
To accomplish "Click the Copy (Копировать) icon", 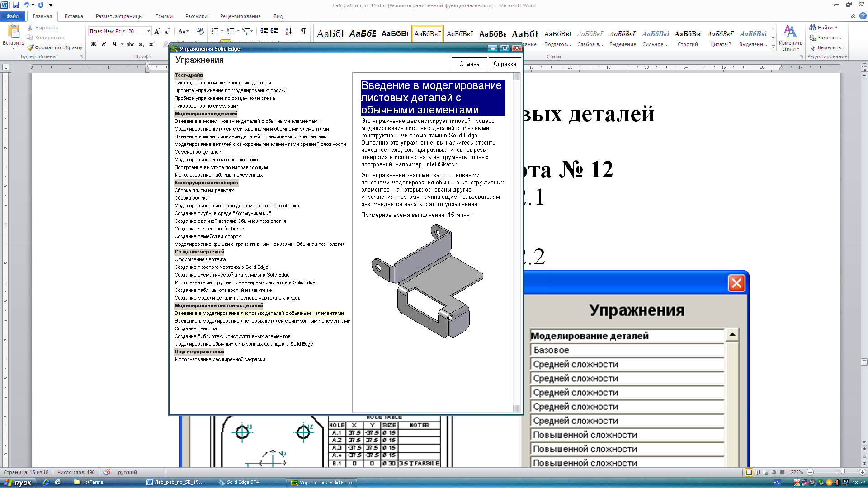I will pyautogui.click(x=30, y=38).
